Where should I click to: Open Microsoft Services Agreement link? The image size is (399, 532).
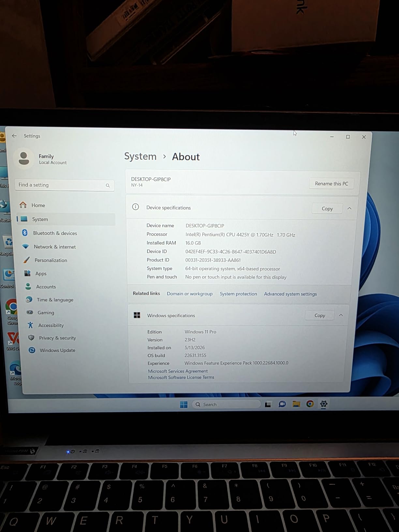178,371
